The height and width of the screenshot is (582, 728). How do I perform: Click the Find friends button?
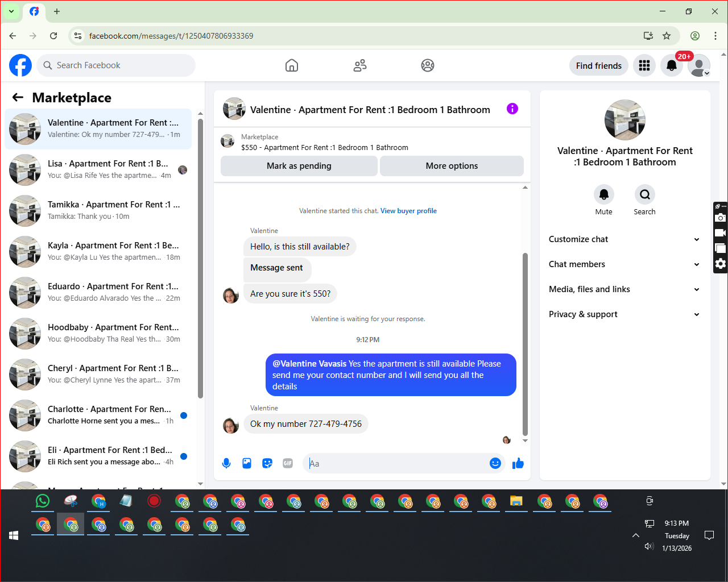[599, 66]
